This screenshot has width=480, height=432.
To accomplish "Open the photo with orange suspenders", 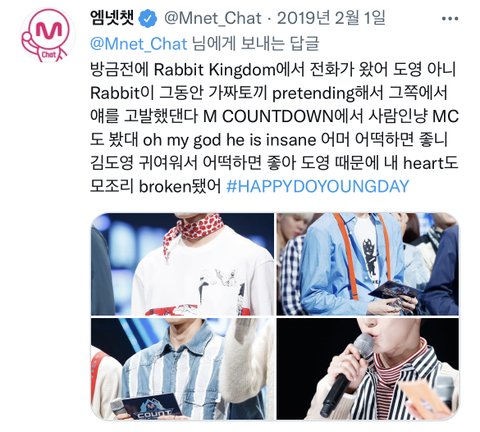I will pos(368,264).
